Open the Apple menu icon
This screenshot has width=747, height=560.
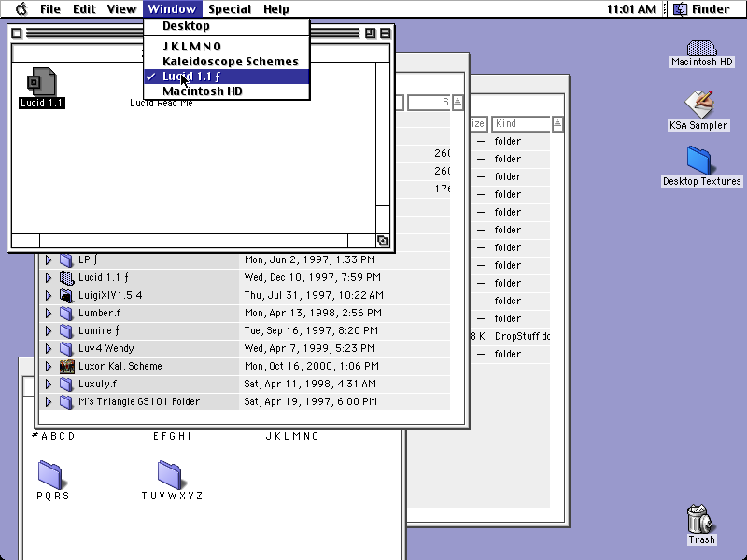point(21,9)
